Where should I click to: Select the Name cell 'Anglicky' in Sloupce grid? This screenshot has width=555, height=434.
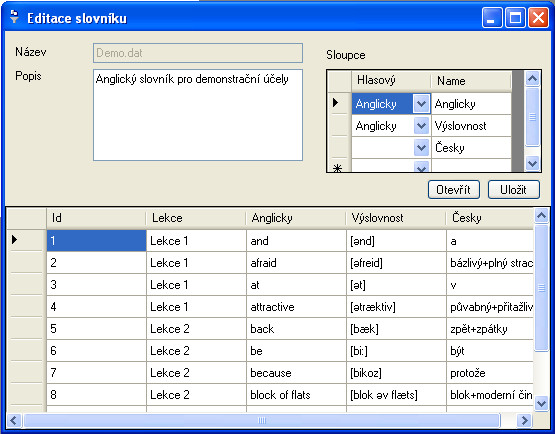(471, 104)
